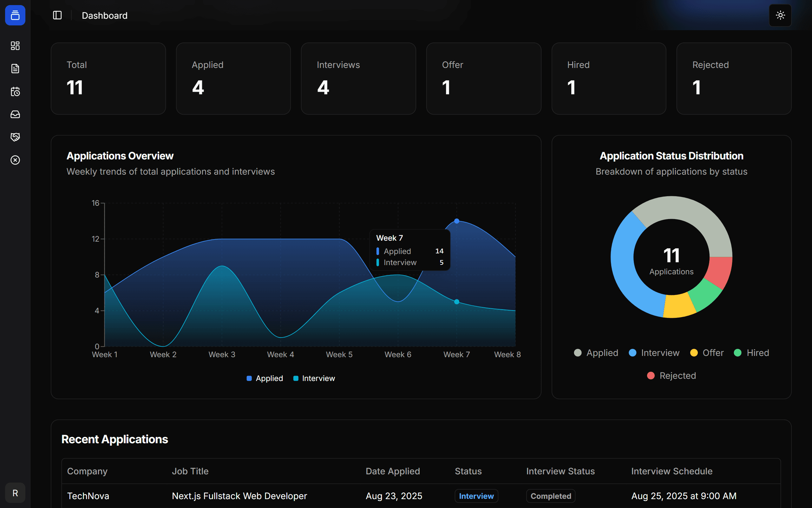Click the Applied legend in donut chart
812x508 pixels.
(596, 353)
